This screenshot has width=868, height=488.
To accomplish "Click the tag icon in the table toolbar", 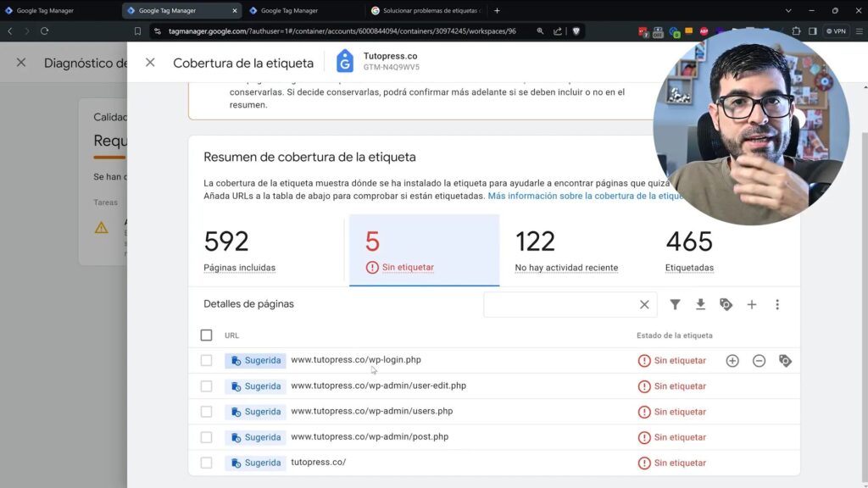I will tap(726, 304).
